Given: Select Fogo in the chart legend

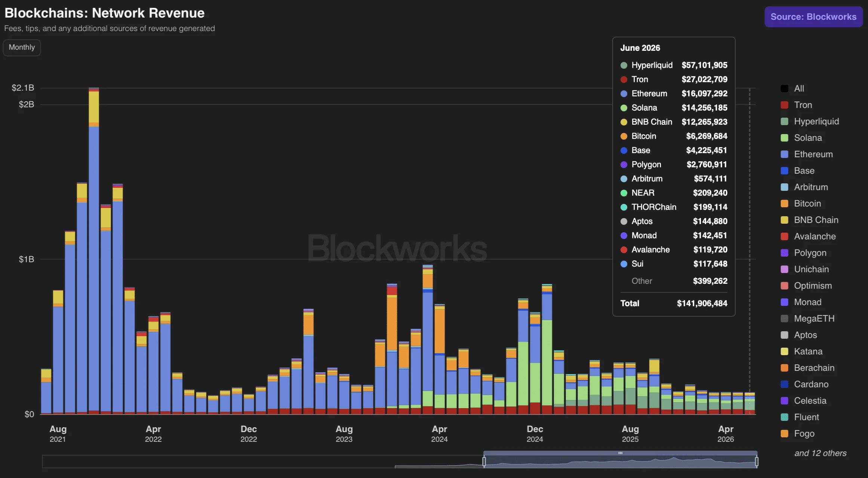Looking at the screenshot, I should coord(798,434).
